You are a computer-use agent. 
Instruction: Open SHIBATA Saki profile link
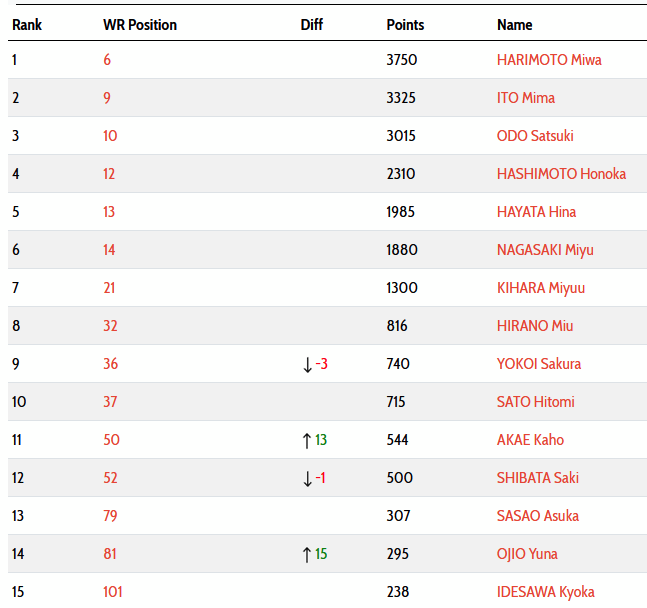tap(538, 478)
